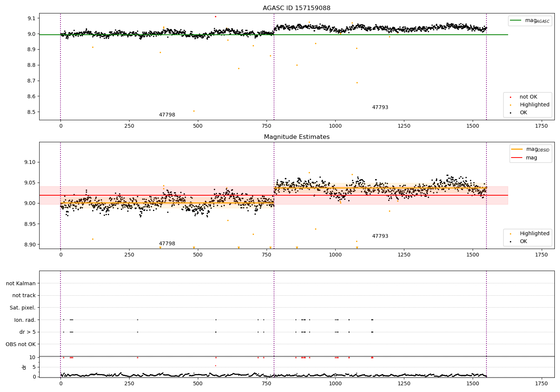Viewport: 560px width, 392px height.
Task: Click label 47798 in the top plot
Action: click(167, 115)
